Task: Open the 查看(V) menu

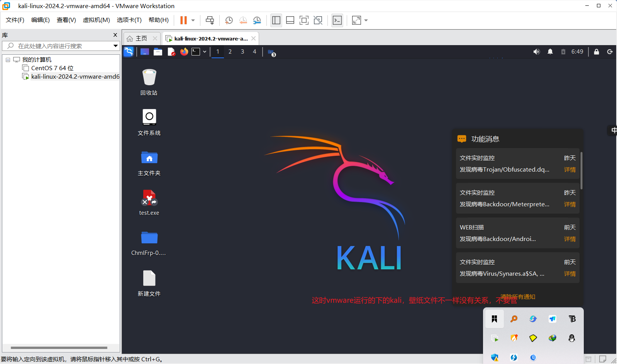Action: 66,20
